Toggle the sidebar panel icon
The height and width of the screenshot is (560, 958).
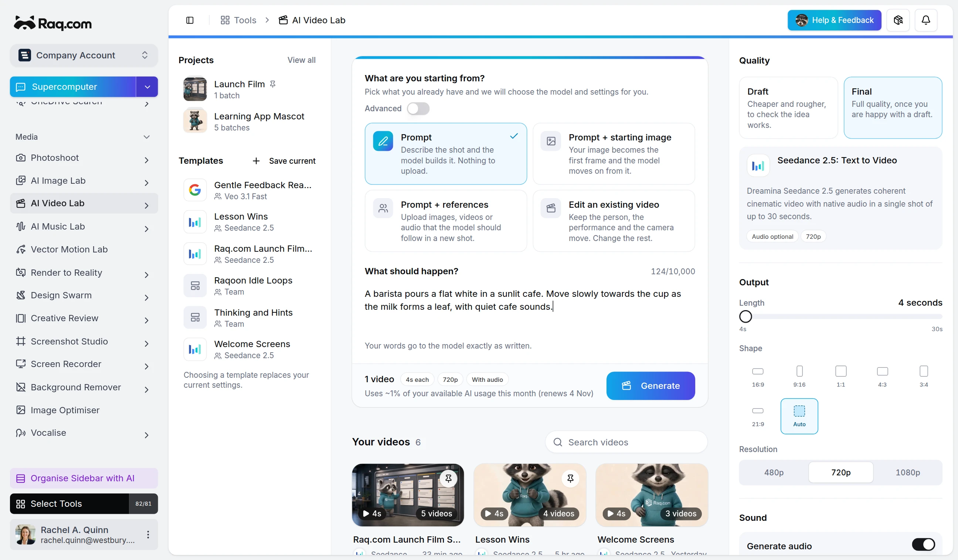(x=190, y=20)
